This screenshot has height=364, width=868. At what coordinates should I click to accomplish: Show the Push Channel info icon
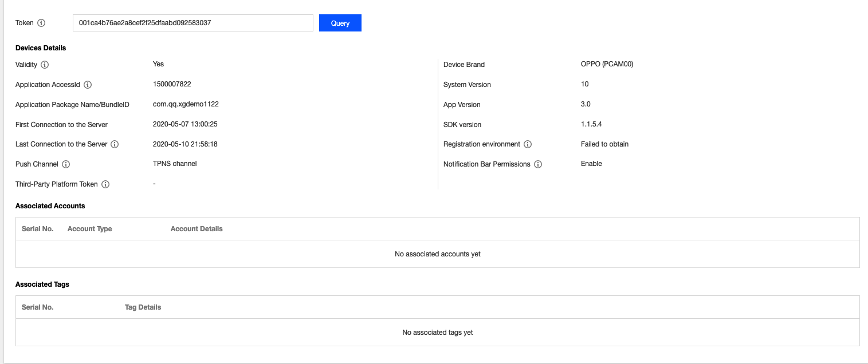[x=66, y=164]
